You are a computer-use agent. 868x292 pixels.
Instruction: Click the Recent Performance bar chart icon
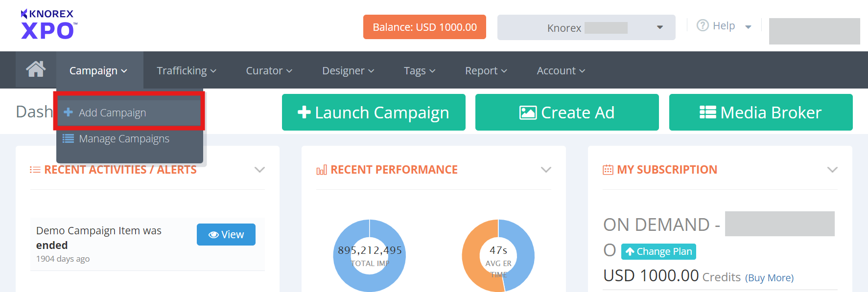[x=322, y=170]
